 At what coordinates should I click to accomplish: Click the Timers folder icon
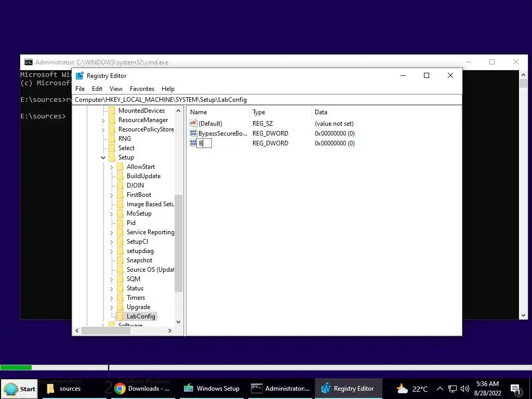120,298
